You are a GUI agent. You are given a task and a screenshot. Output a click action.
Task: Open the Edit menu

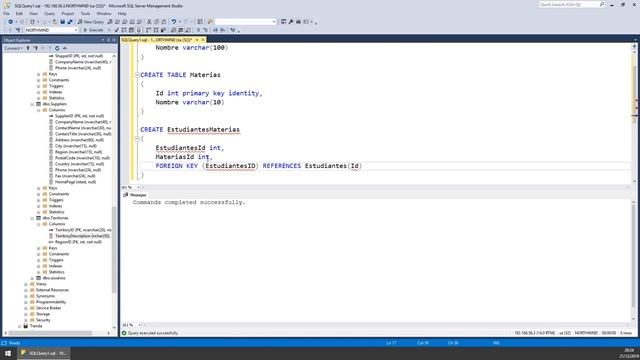pos(19,13)
